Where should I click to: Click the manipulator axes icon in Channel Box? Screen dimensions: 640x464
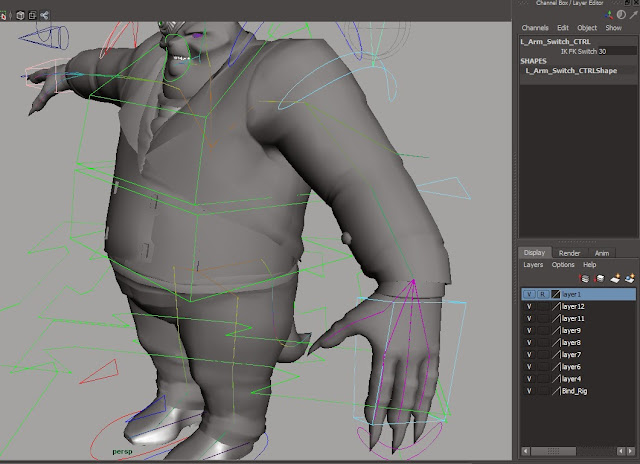click(x=609, y=15)
